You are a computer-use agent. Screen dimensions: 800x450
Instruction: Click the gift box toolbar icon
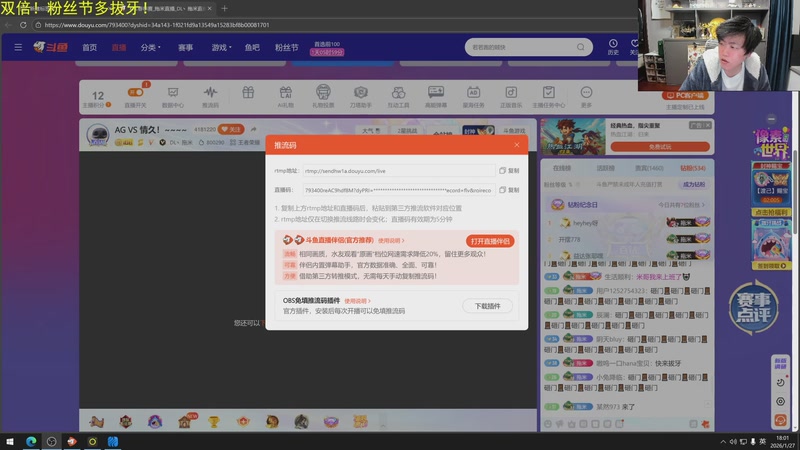[248, 93]
